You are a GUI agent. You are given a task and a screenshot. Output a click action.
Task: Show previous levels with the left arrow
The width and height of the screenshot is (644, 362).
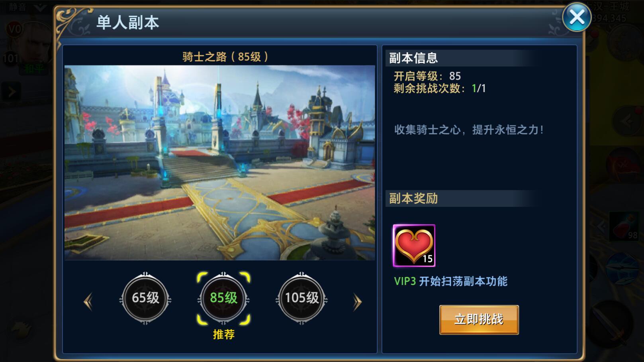pyautogui.click(x=88, y=302)
